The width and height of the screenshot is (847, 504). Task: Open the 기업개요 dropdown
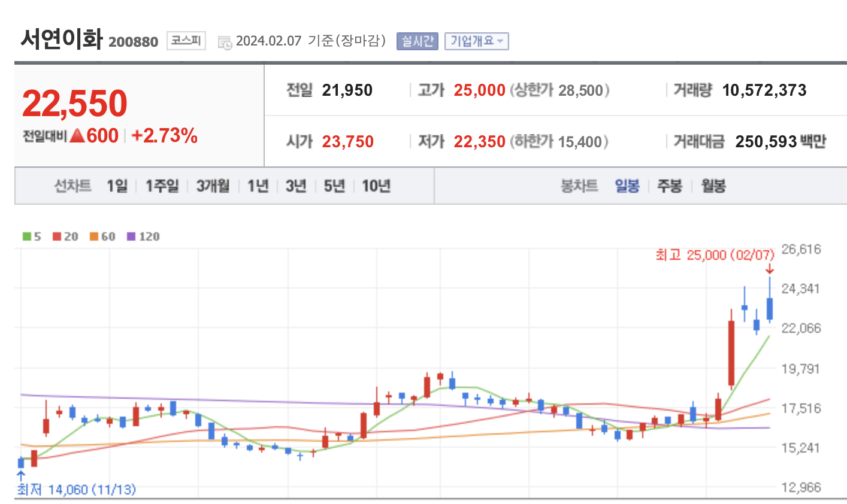[x=476, y=41]
